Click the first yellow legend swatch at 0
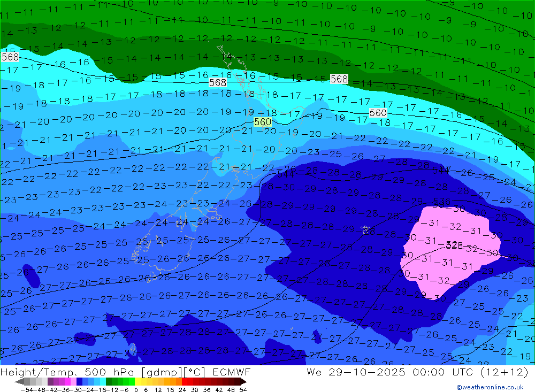Screen dimensions: 535x392 coord(138,381)
